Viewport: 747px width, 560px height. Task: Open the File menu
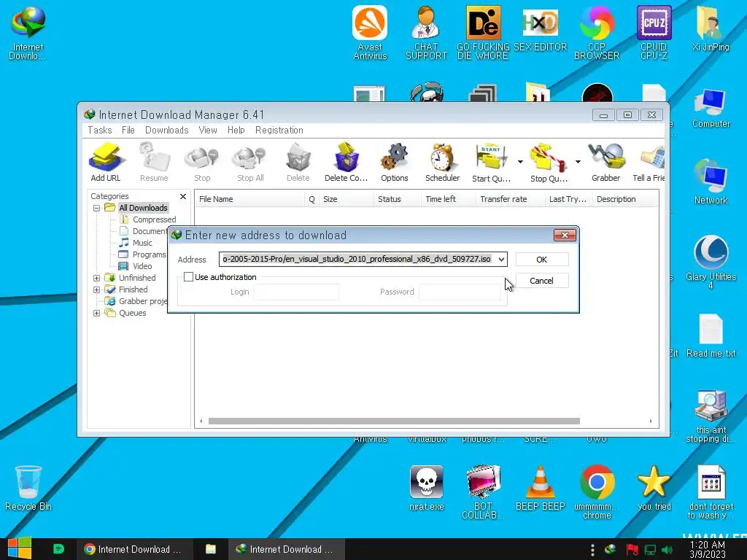[128, 130]
